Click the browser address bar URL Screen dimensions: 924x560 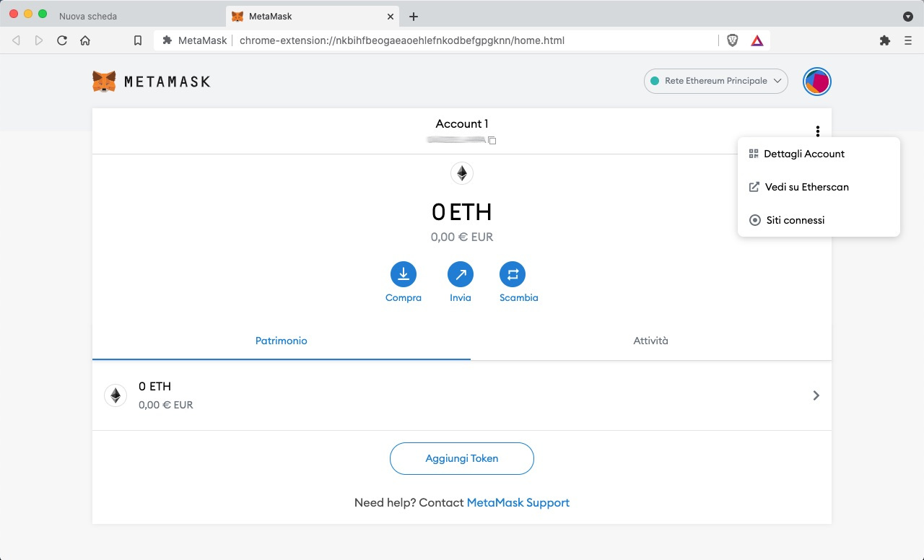click(402, 40)
